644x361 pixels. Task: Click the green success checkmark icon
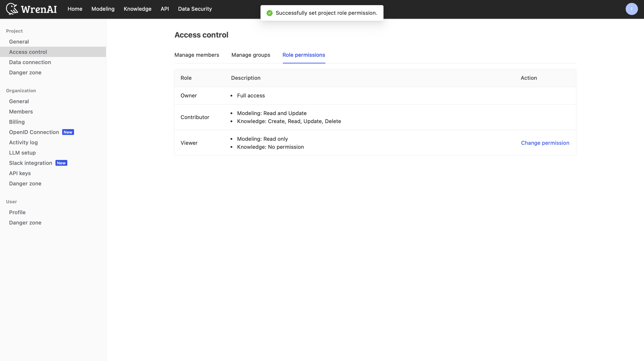(x=269, y=13)
